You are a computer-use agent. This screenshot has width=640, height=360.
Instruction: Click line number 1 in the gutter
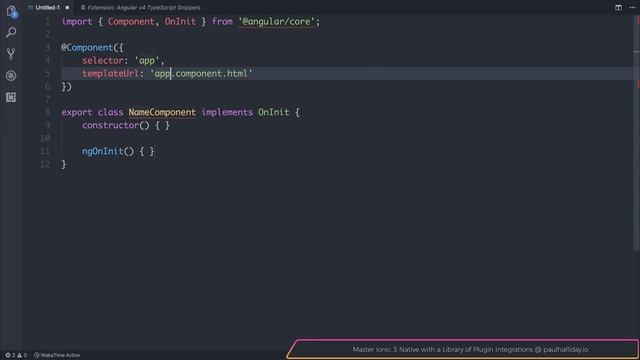pos(47,22)
